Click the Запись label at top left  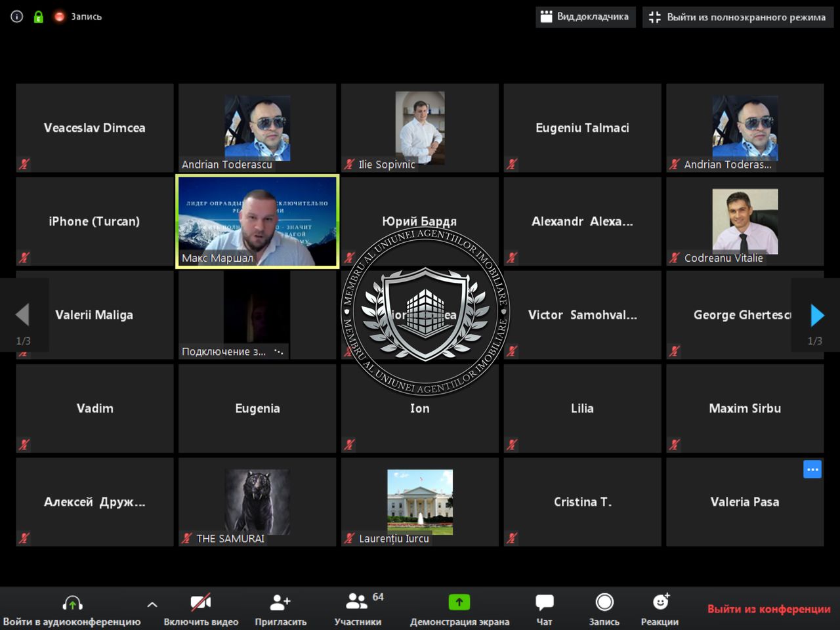click(x=87, y=16)
